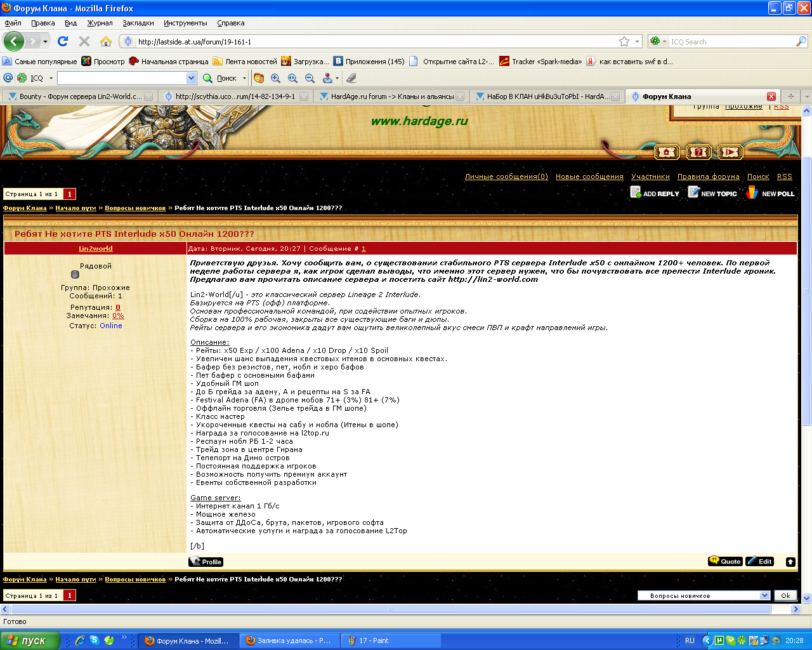The height and width of the screenshot is (650, 812).
Task: Stop loading with the X icon
Action: coord(84,41)
